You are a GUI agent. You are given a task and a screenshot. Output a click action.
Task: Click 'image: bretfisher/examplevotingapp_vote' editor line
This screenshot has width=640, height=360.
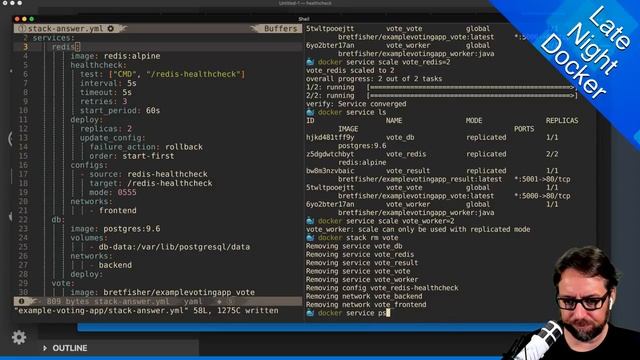coord(162,292)
